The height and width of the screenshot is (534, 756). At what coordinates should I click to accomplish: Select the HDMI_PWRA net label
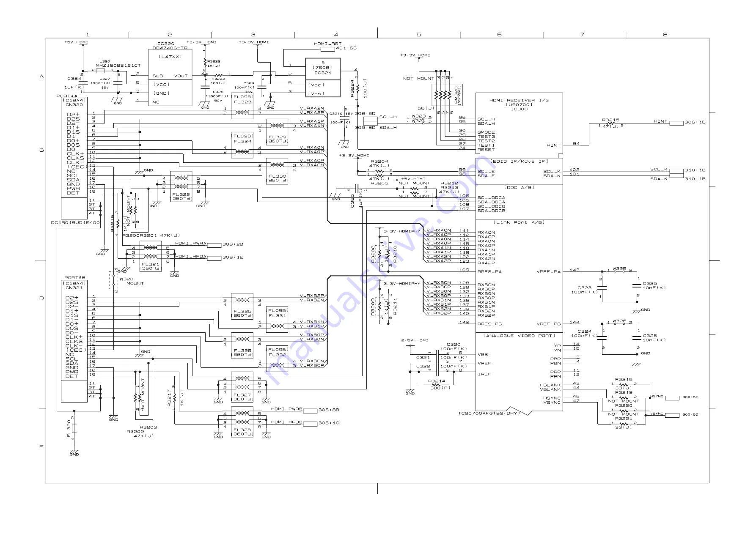tap(191, 244)
